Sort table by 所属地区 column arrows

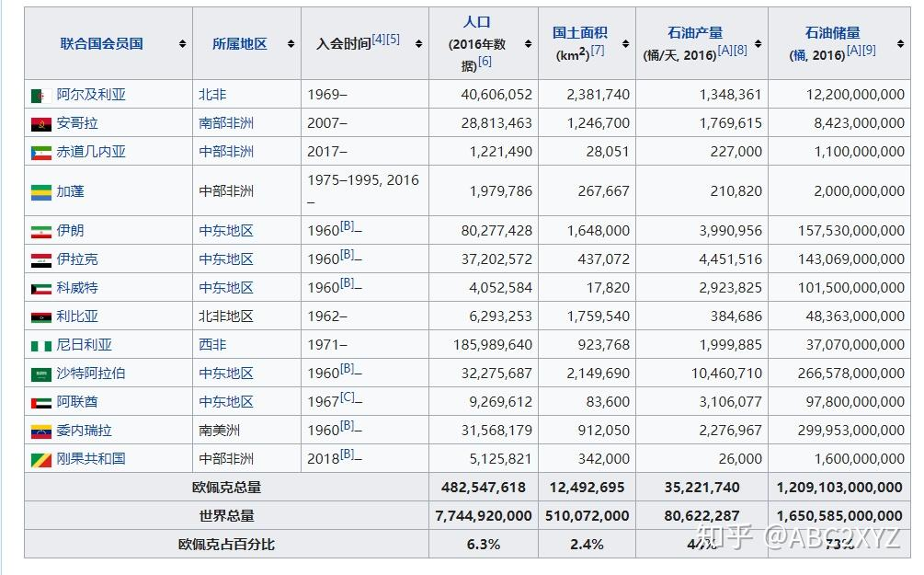click(x=291, y=43)
